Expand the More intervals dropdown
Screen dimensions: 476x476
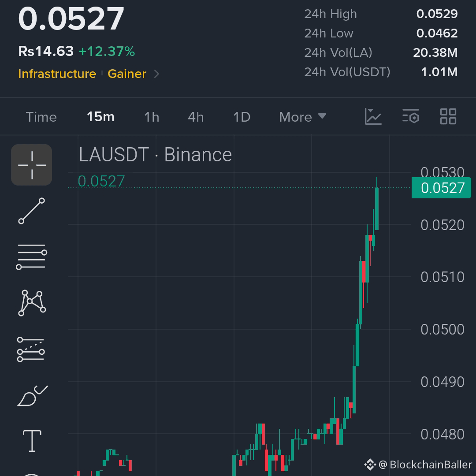click(303, 117)
